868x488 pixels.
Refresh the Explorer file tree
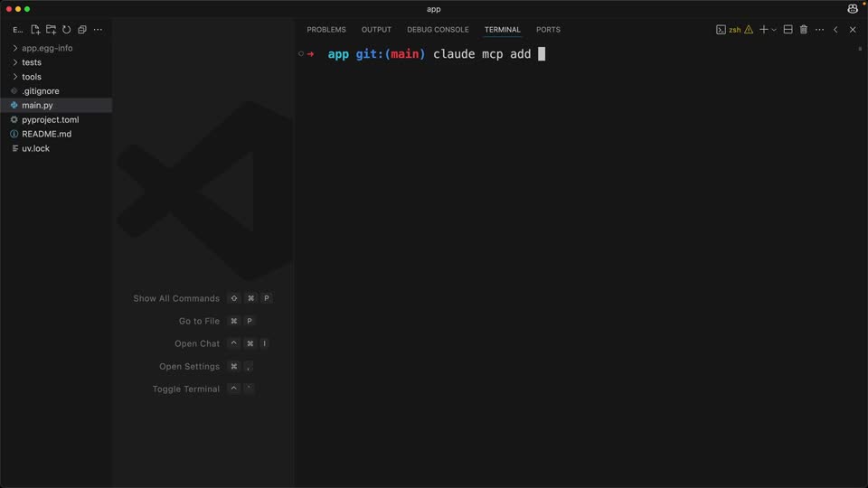click(x=66, y=30)
